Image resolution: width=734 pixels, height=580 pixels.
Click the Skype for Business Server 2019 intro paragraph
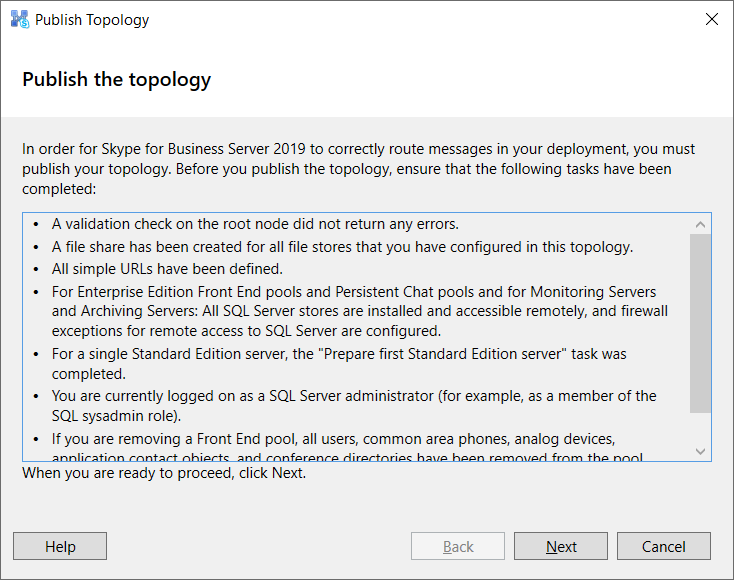(x=360, y=168)
